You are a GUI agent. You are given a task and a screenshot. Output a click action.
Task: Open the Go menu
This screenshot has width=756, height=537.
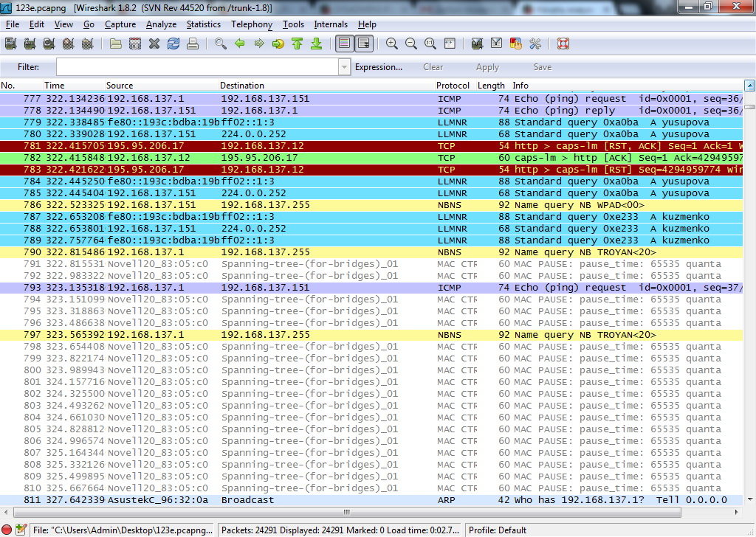tap(89, 24)
